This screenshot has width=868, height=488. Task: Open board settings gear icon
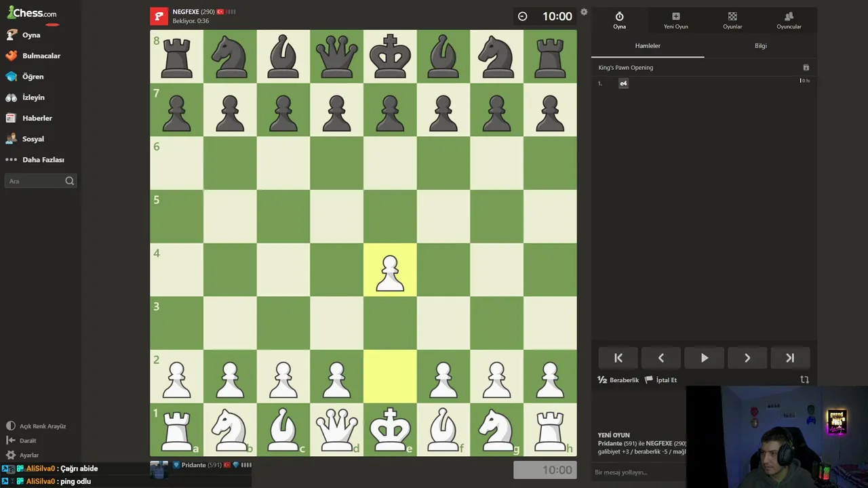coord(584,12)
